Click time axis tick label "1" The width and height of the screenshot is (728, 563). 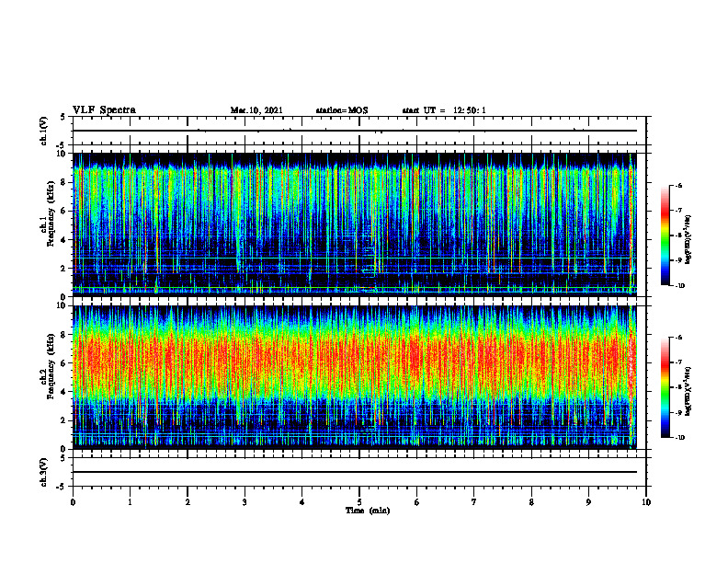click(130, 502)
